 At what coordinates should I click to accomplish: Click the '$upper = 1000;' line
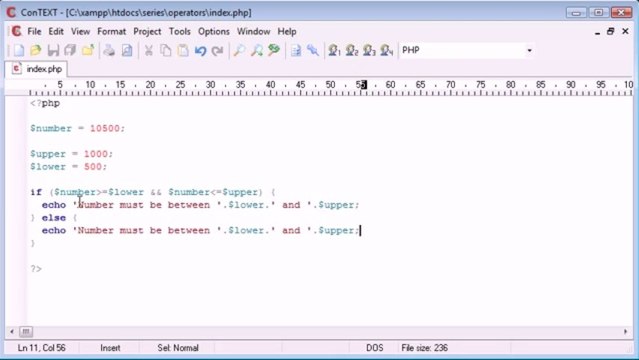[71, 154]
